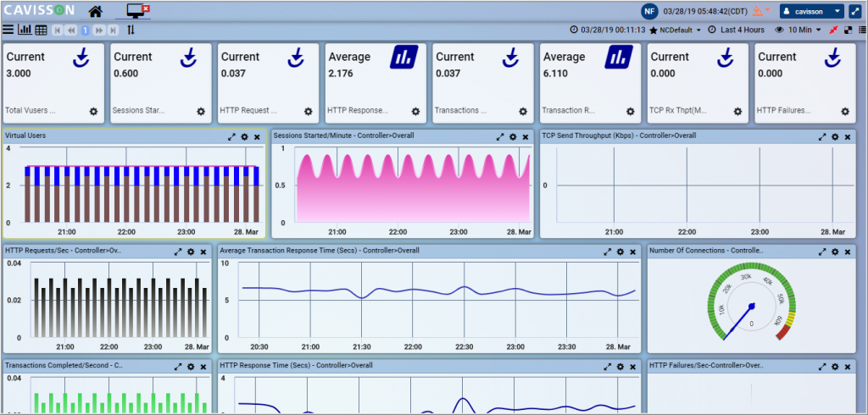Click download icon on Total Vusers tile
The width and height of the screenshot is (868, 415).
tap(81, 57)
